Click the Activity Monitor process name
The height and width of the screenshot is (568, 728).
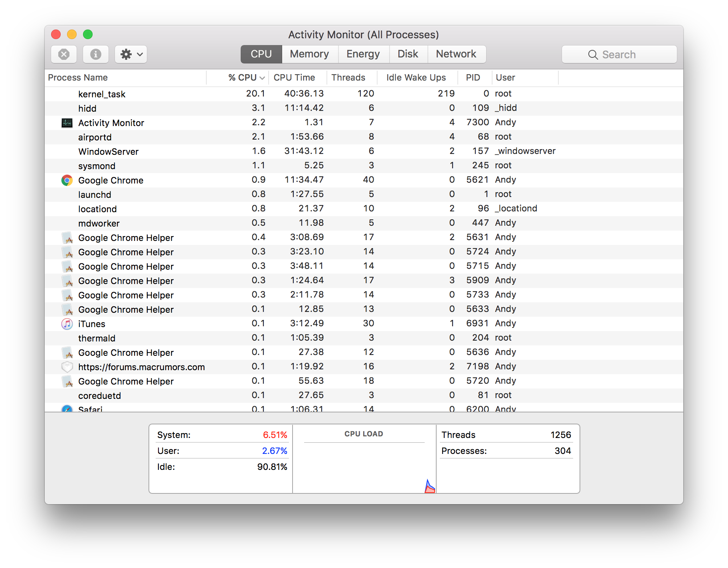point(111,123)
